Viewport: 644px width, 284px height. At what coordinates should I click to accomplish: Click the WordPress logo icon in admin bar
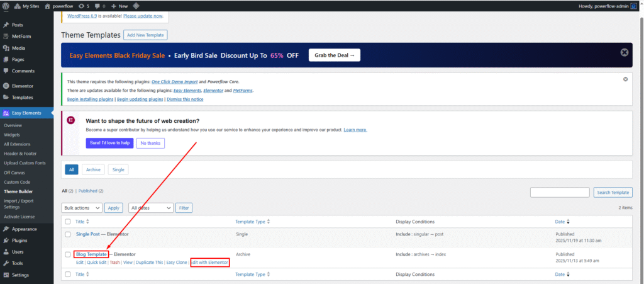tap(6, 6)
